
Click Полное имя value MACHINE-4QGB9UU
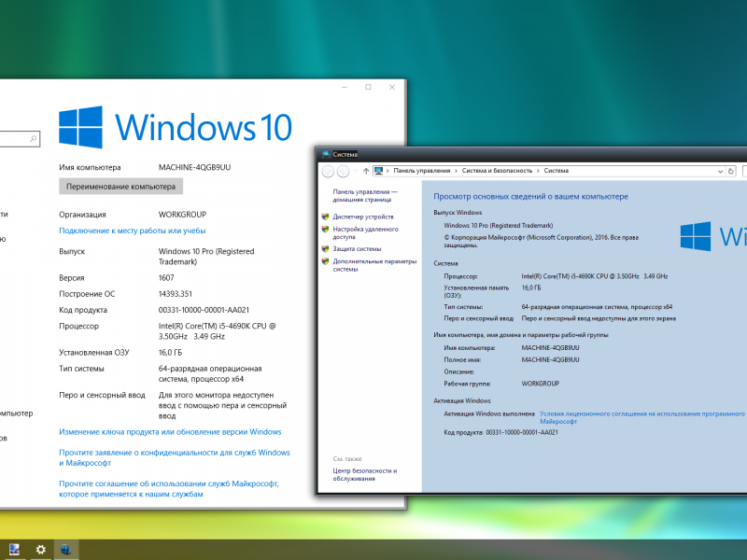(x=550, y=359)
